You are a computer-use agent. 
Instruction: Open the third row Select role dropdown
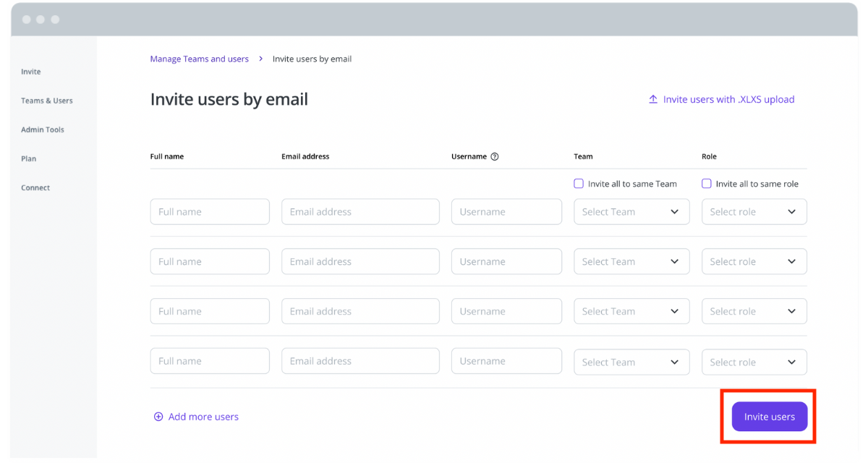click(x=754, y=312)
